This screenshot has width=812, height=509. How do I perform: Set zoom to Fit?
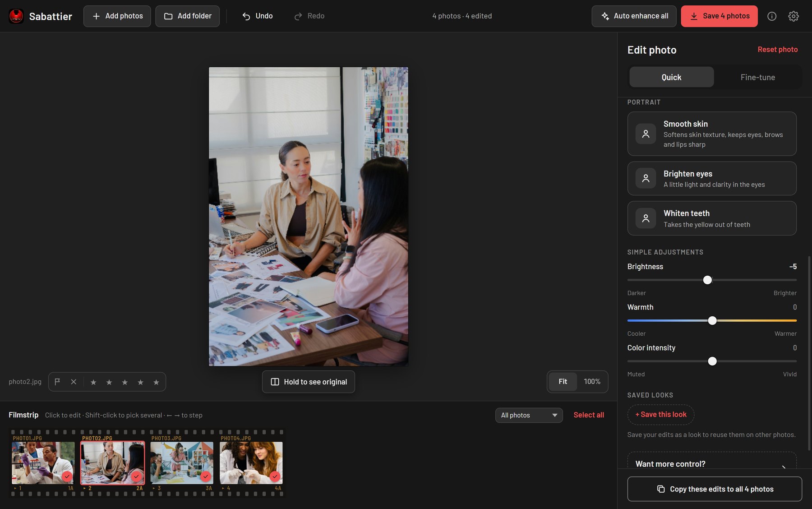[x=563, y=382]
